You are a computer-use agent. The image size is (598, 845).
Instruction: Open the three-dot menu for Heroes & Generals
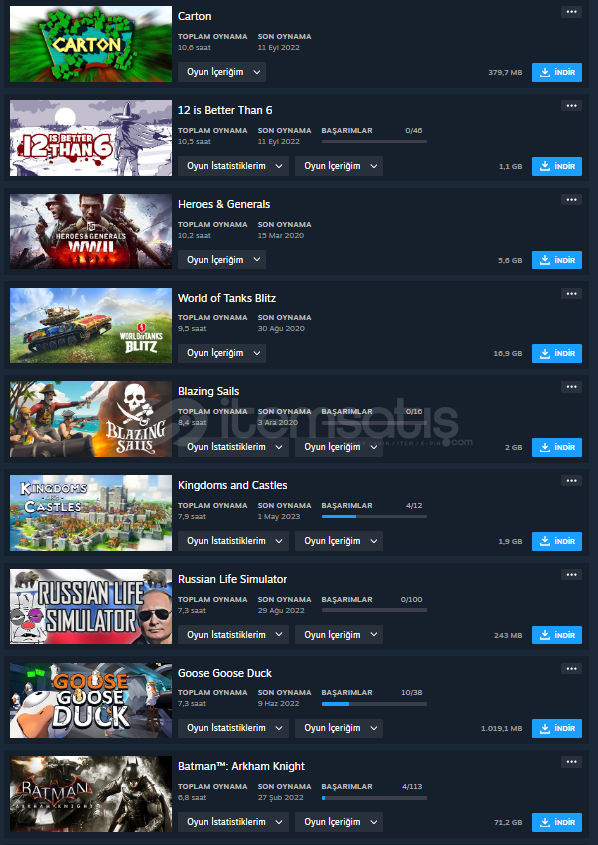[571, 200]
